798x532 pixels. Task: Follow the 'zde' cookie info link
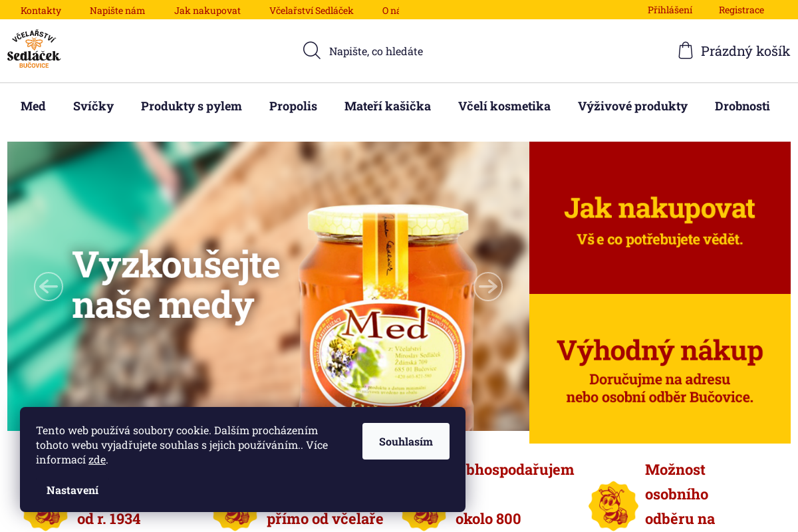click(97, 460)
